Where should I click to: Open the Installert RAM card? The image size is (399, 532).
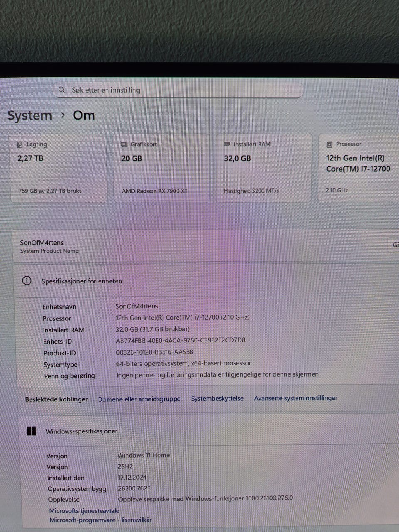[x=264, y=168]
